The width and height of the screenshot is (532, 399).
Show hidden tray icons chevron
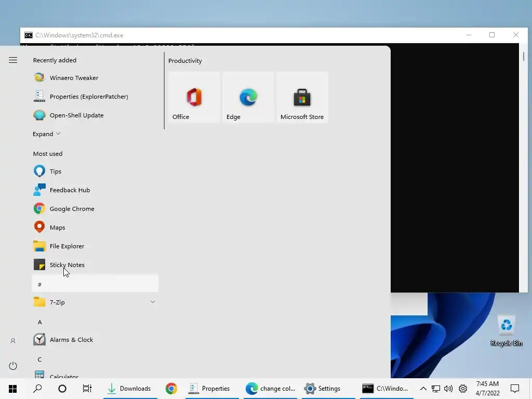423,389
